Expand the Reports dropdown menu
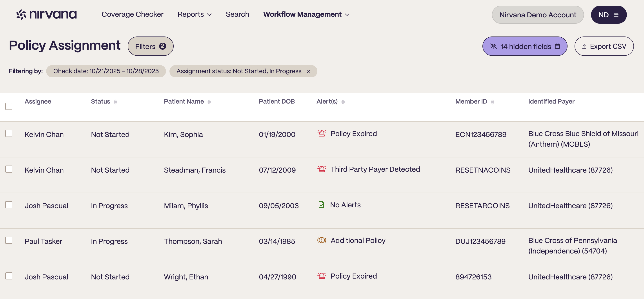 195,15
